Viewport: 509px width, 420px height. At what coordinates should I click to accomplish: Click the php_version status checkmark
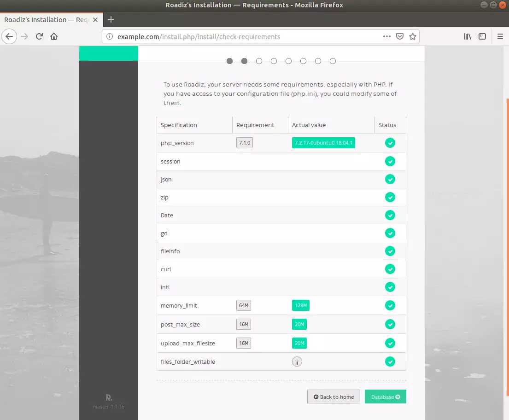coord(390,143)
